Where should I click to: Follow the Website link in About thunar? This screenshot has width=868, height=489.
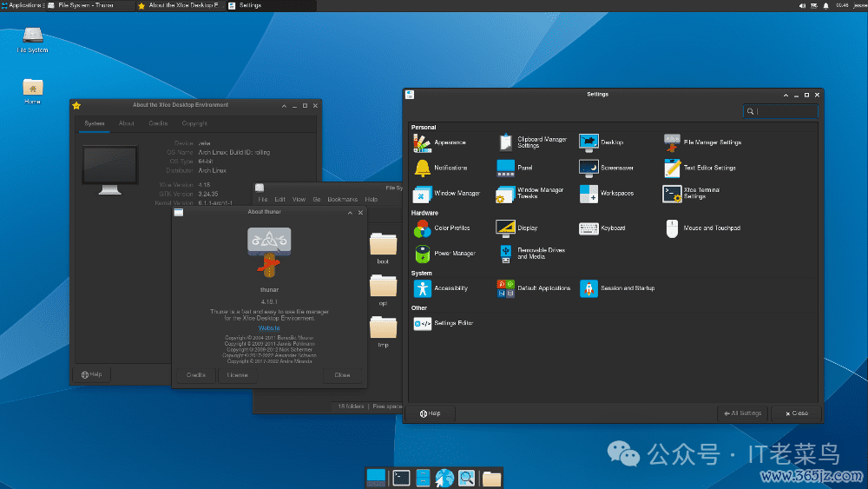[x=269, y=328]
